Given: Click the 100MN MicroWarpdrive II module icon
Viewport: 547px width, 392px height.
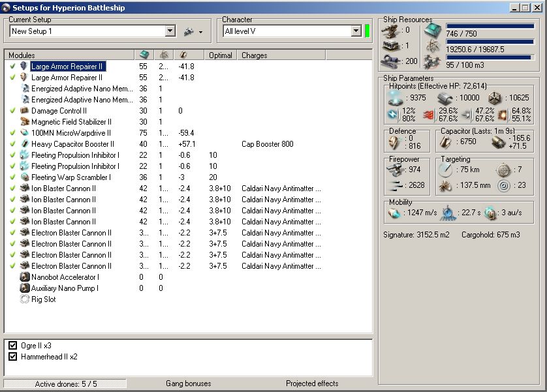Looking at the screenshot, I should coord(24,133).
